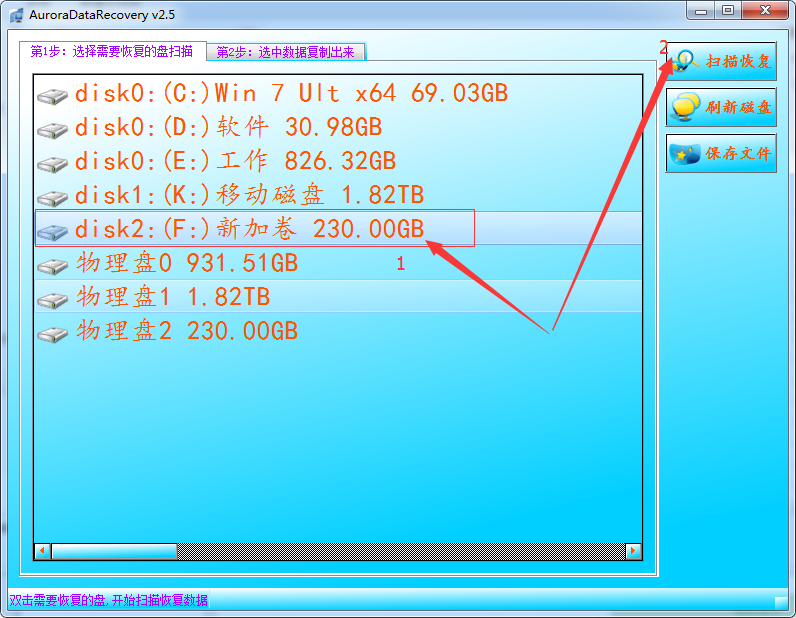The image size is (796, 618).
Task: Click the star folder icon on the 保存文件 button
Action: (x=685, y=153)
